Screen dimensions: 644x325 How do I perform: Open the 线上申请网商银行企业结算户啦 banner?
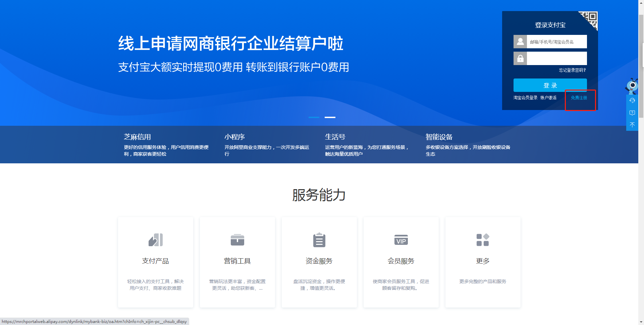(231, 44)
